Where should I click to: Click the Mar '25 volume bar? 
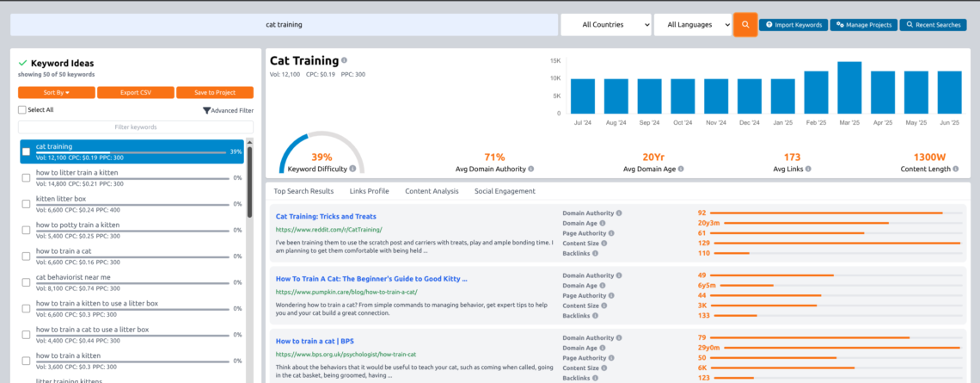tap(849, 87)
